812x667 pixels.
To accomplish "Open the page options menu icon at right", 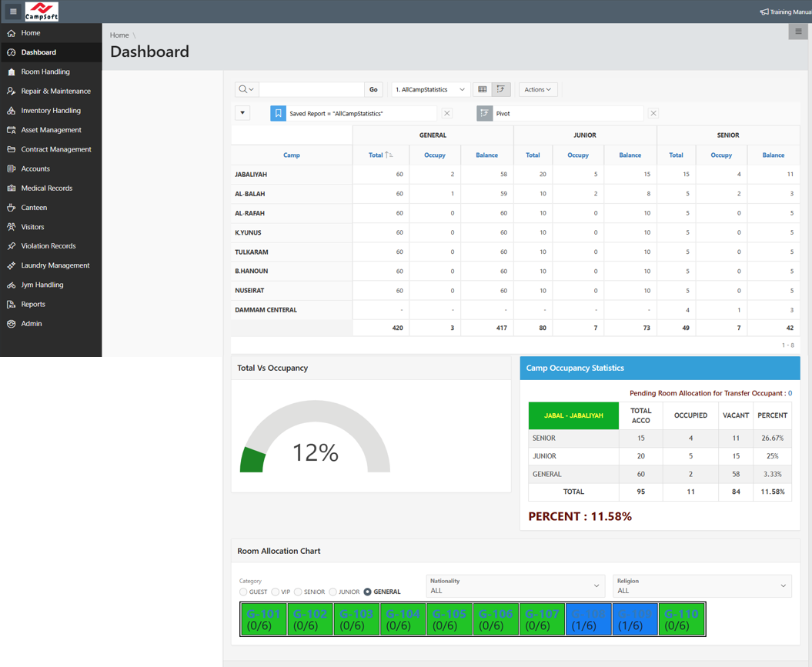I will (798, 32).
